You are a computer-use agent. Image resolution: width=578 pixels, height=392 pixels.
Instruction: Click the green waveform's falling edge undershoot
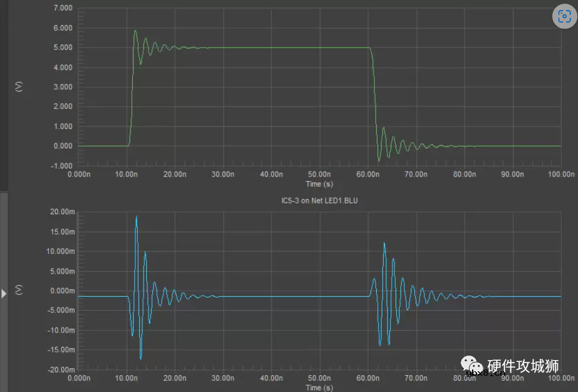379,159
